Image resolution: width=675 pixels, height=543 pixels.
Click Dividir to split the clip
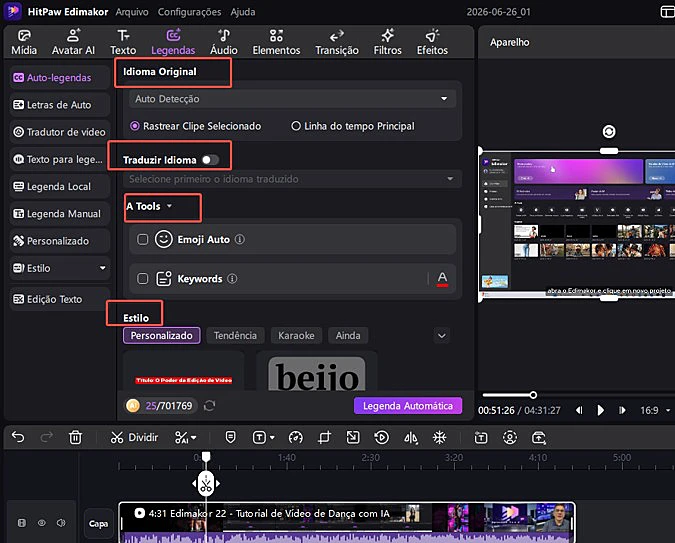pyautogui.click(x=134, y=438)
